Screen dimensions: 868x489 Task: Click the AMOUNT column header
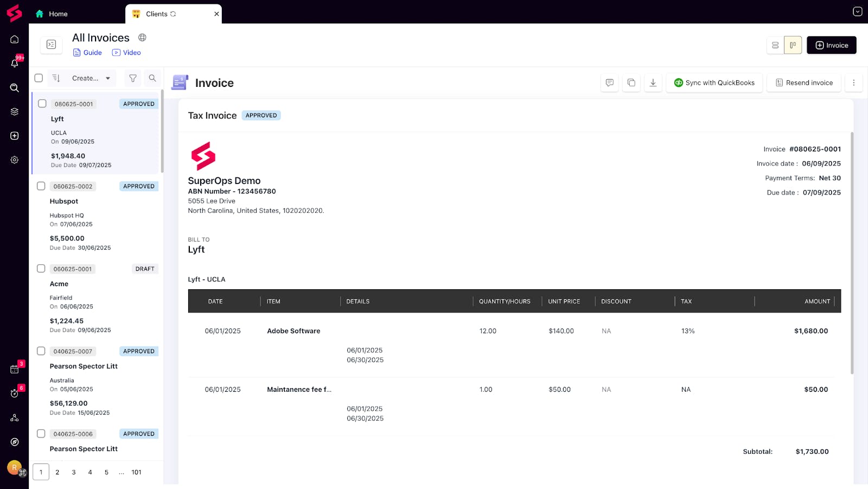tap(817, 301)
